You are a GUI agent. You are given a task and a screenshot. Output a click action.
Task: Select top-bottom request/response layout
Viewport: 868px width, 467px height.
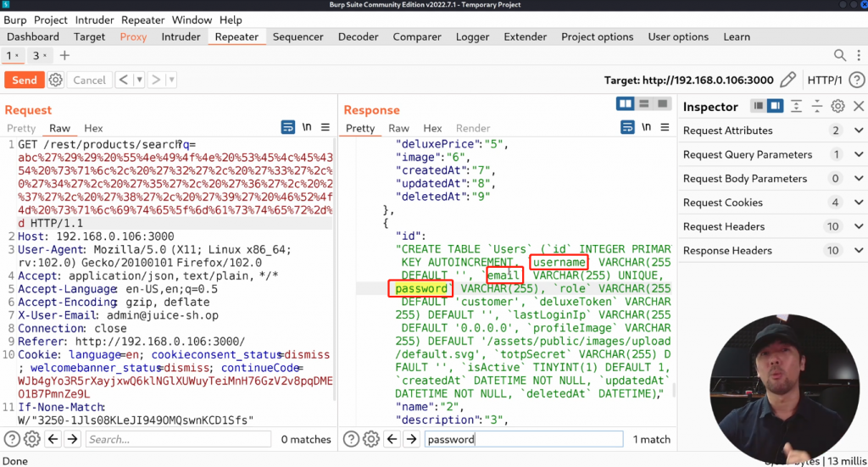644,104
